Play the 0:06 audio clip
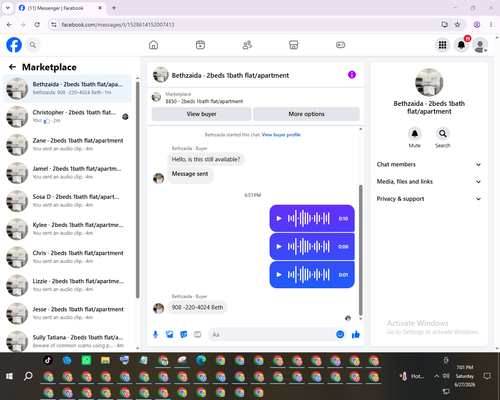This screenshot has width=500, height=400. [279, 247]
